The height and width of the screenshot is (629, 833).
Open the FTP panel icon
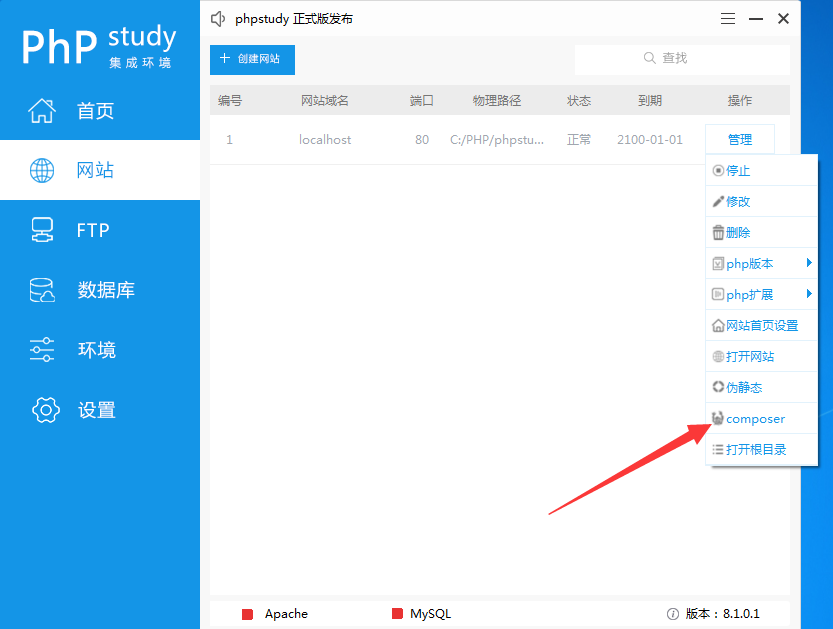pyautogui.click(x=42, y=230)
